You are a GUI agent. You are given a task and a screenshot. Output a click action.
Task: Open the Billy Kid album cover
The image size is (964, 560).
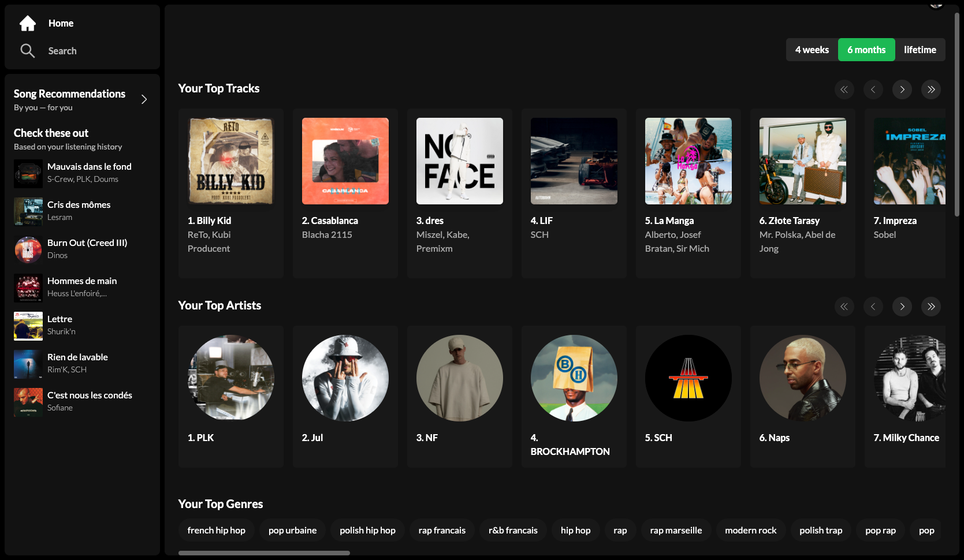231,161
